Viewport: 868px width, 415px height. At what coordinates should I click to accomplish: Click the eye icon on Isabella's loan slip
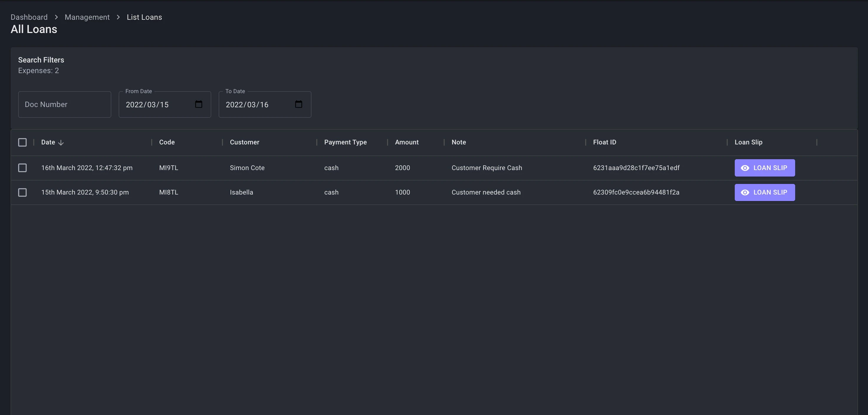745,192
